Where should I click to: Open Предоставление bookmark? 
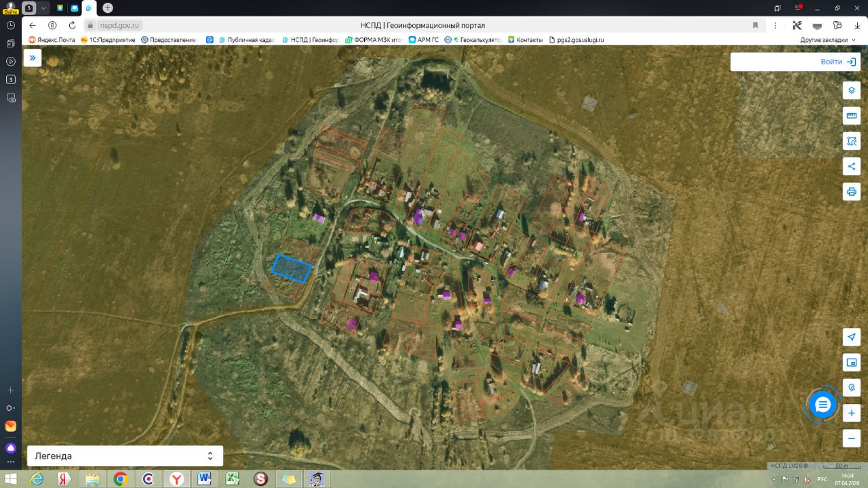coord(169,40)
